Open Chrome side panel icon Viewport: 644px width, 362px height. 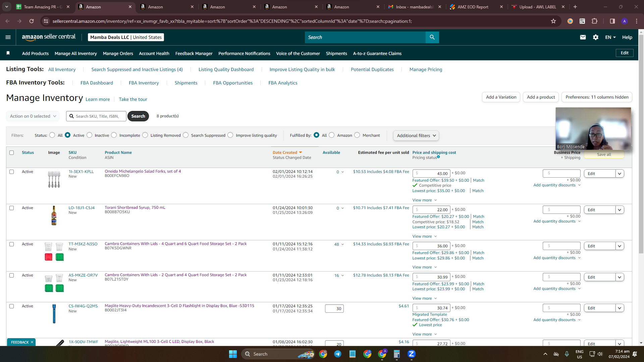tap(612, 21)
